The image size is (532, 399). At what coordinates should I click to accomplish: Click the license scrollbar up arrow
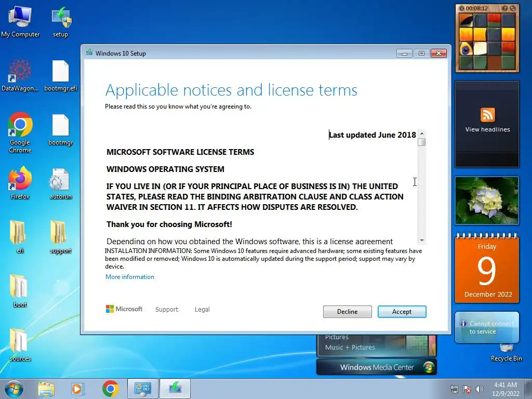422,134
